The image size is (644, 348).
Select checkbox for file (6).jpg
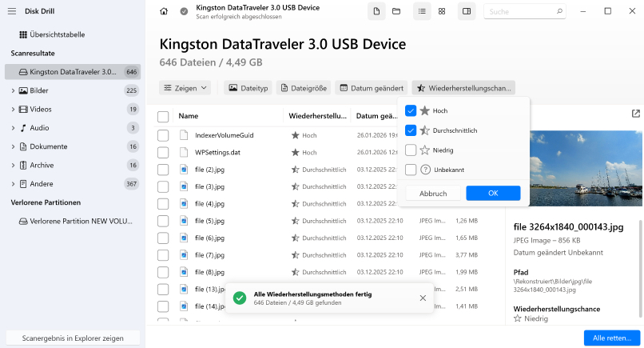click(x=163, y=238)
